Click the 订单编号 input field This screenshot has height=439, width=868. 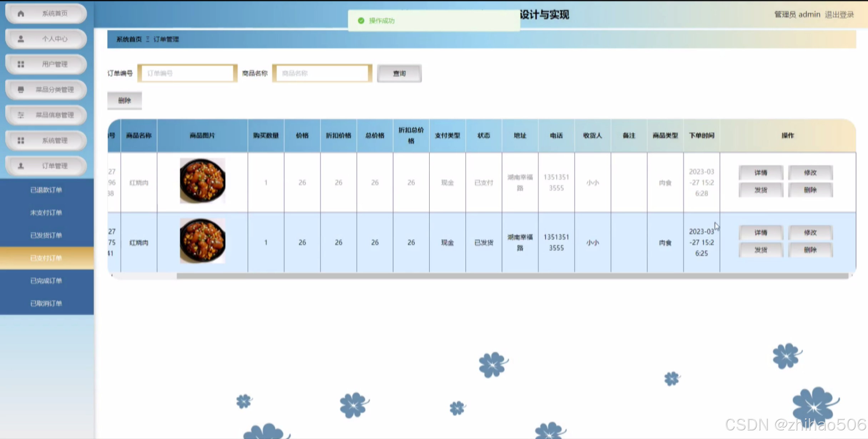[x=187, y=74]
